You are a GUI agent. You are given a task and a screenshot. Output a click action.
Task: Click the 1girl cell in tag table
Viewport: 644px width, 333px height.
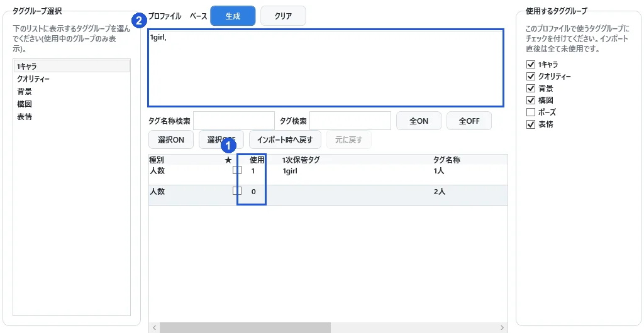point(290,171)
